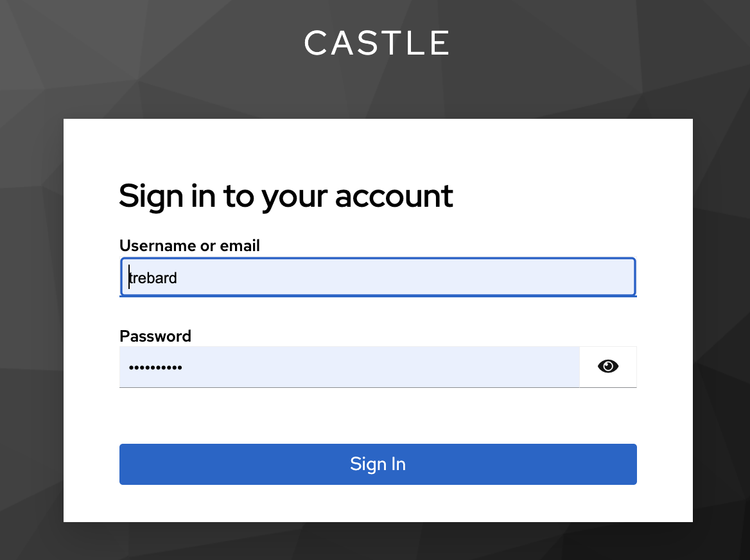Click into the Password input field
Image resolution: width=750 pixels, height=560 pixels.
tap(349, 367)
